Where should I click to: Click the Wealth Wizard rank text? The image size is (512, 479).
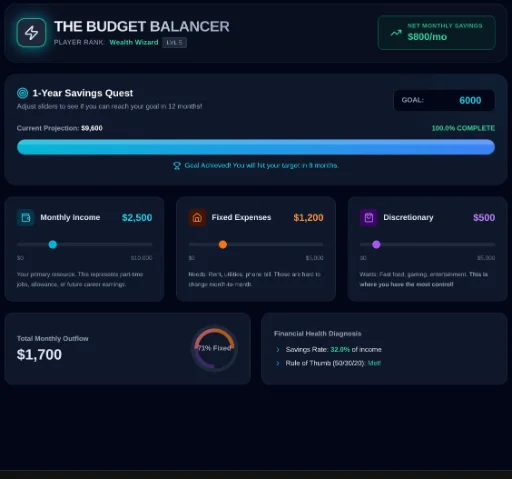point(134,42)
